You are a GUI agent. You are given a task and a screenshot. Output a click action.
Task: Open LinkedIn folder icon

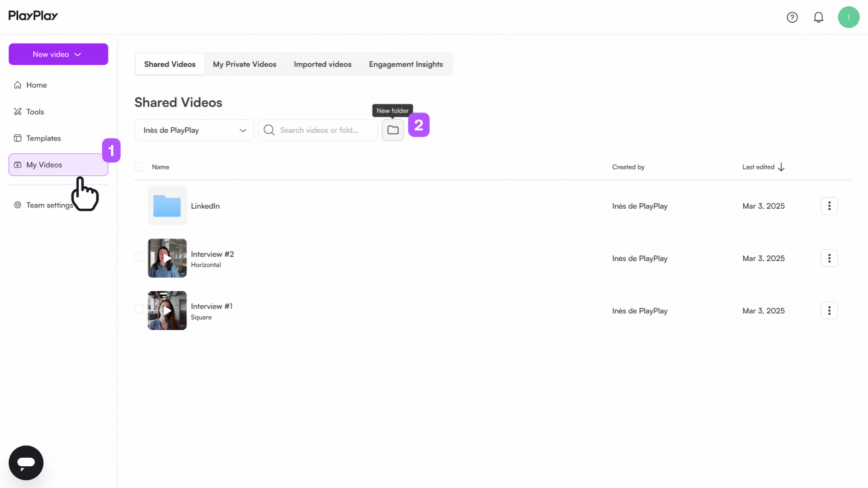point(167,206)
